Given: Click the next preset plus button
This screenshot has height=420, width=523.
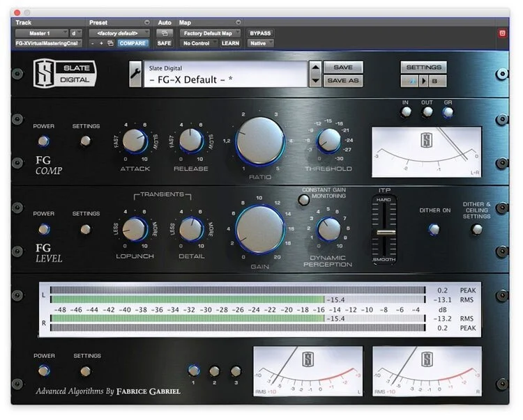Looking at the screenshot, I should click(101, 43).
